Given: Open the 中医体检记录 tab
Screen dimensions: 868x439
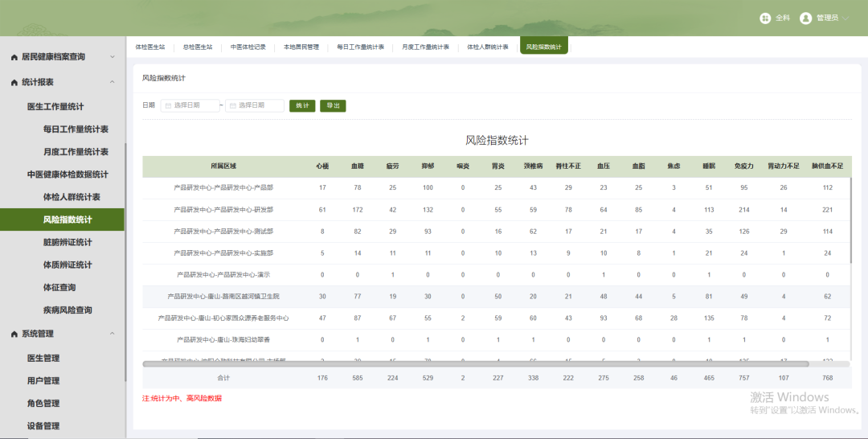Looking at the screenshot, I should (x=248, y=47).
